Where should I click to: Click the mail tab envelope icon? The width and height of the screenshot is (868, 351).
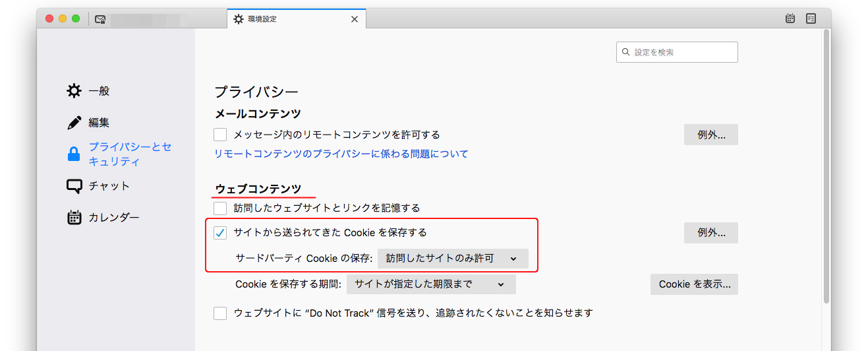click(100, 19)
